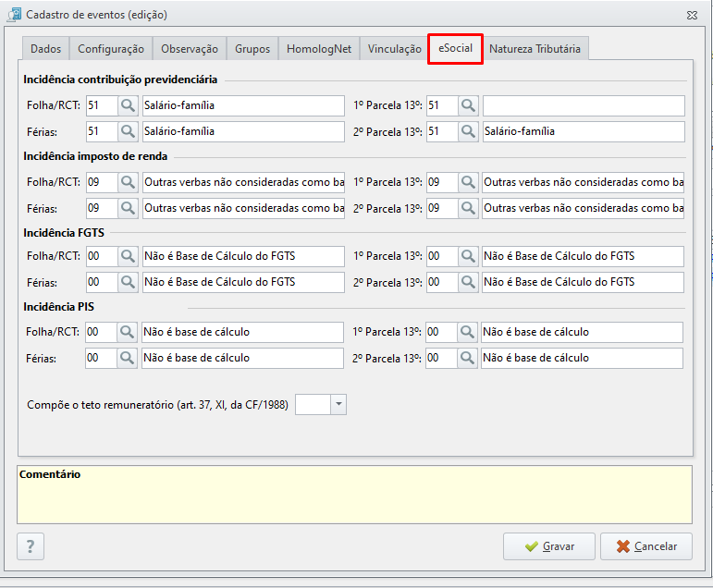Search PIS 2ª Parcela 13º code
The image size is (713, 588).
[467, 359]
